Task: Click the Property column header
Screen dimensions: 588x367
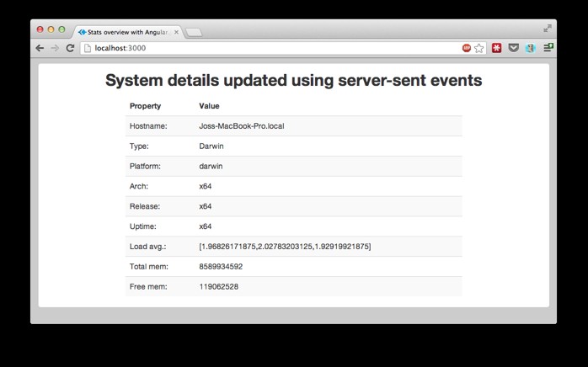Action: coord(145,106)
